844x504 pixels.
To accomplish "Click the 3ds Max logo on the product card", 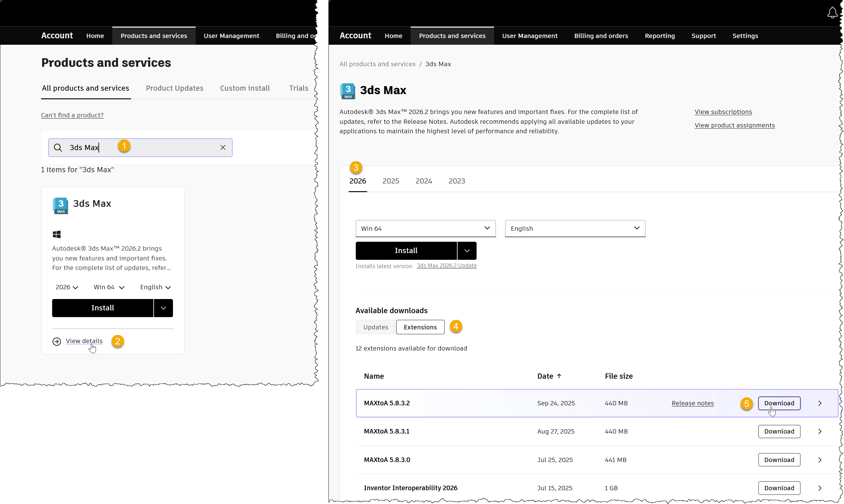I will point(60,206).
